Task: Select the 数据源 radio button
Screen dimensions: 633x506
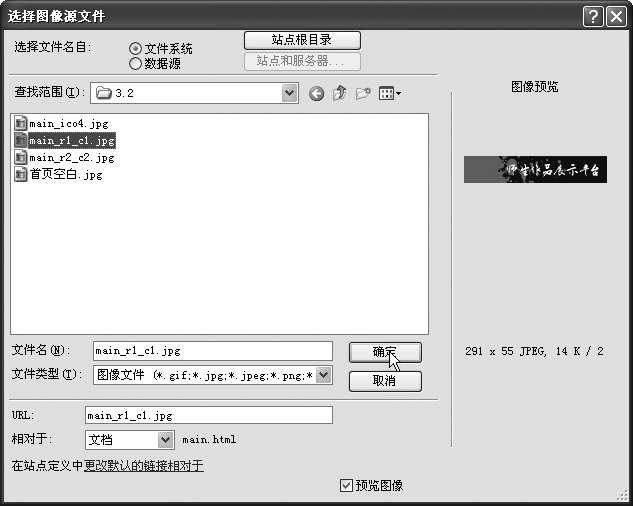Action: [x=135, y=63]
